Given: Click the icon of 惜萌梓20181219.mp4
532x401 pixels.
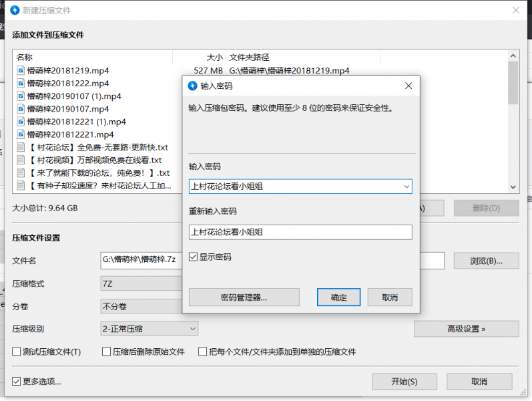Looking at the screenshot, I should (21, 70).
